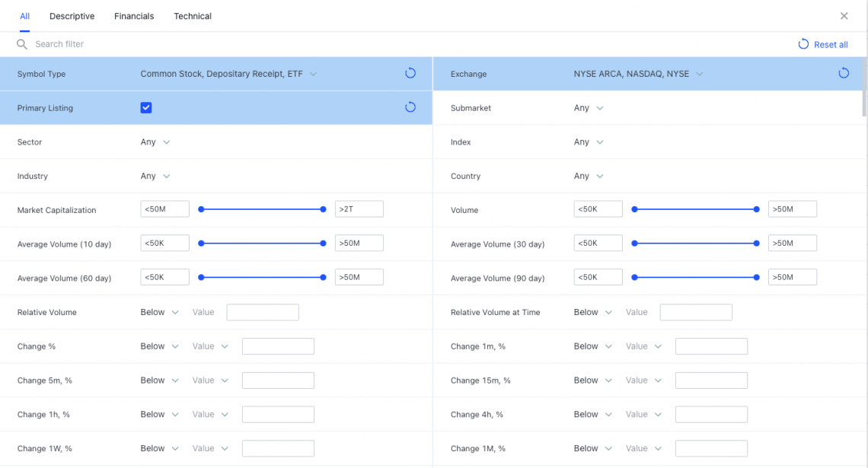Reset the Symbol Type filter
Screen dimensions: 868x468
click(410, 73)
